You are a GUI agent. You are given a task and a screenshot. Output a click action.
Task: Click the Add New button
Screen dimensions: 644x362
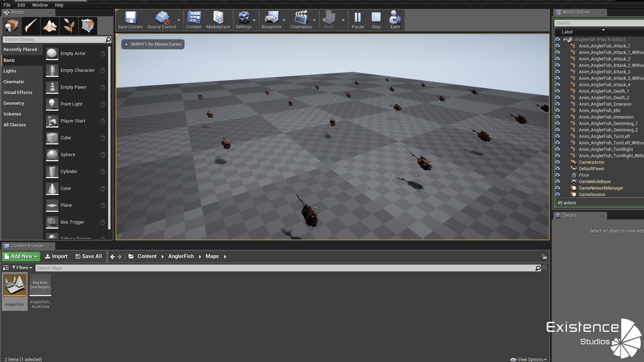coord(21,256)
